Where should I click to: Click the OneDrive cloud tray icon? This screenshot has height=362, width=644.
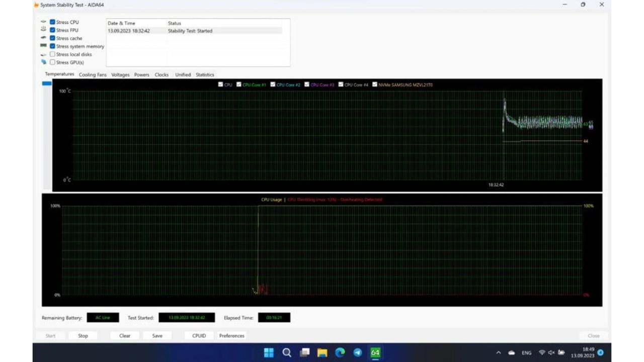[x=512, y=353]
